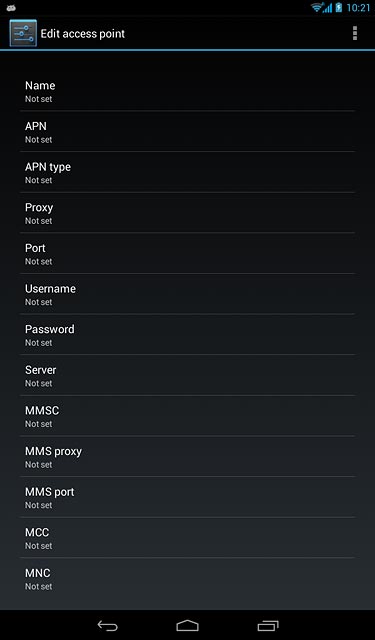Tap the battery status icon
Screen dimensions: 375x640
click(x=339, y=7)
